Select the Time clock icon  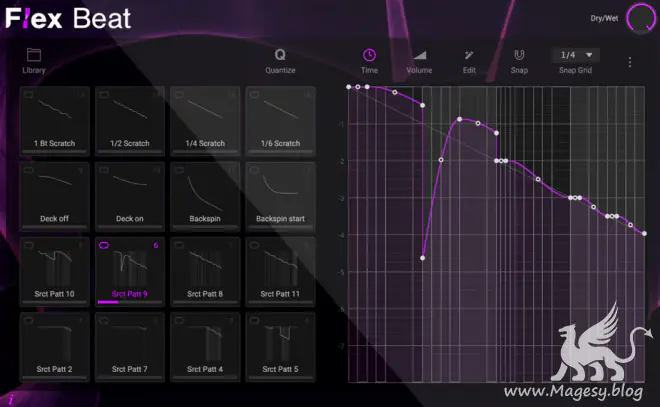point(369,55)
